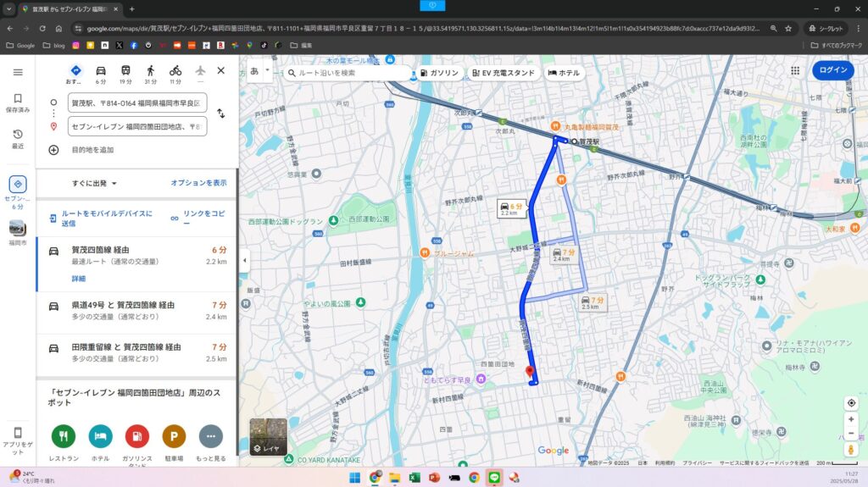Open the weather widget showing 24°C
This screenshot has height=487, width=868.
click(32, 477)
